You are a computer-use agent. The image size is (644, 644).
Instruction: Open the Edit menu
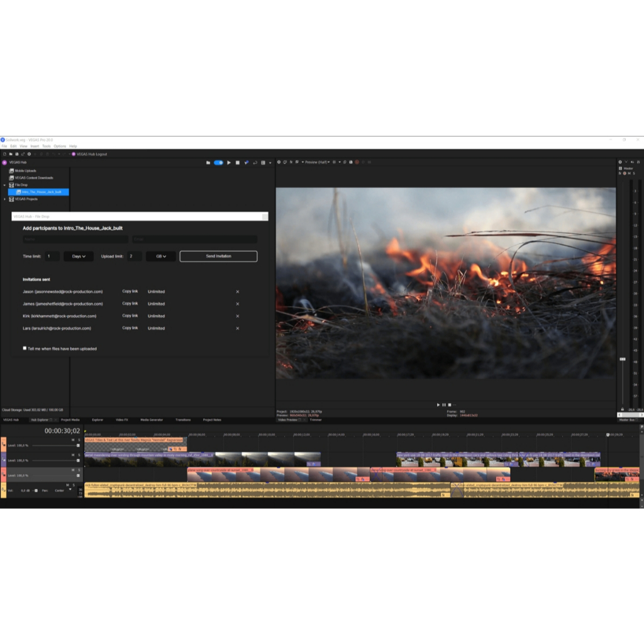(x=14, y=146)
